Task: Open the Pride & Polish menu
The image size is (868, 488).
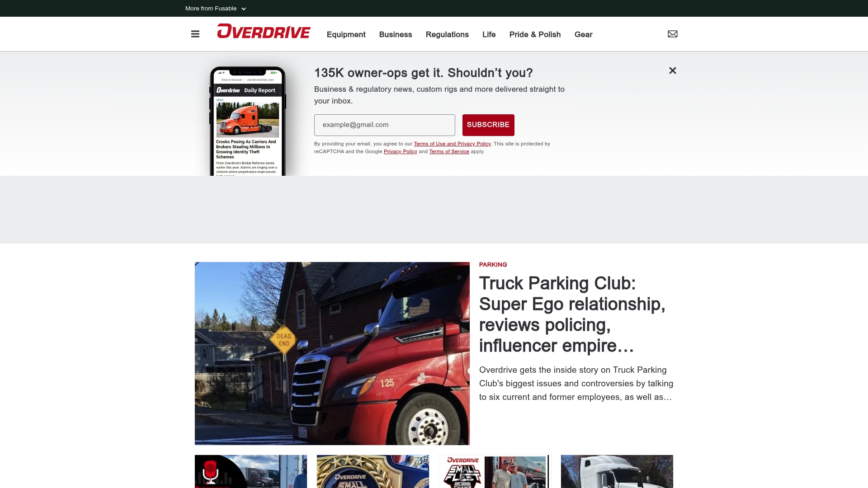Action: 535,34
